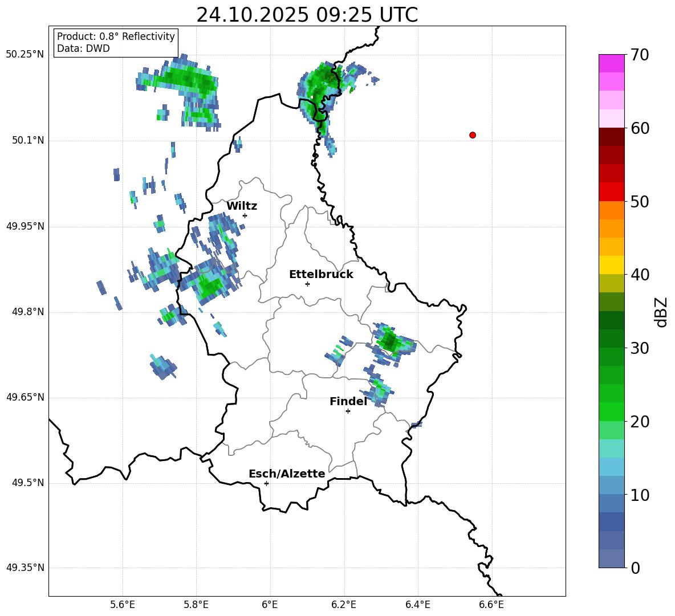Image resolution: width=675 pixels, height=616 pixels.
Task: Click the 6.6°E longitude label
Action: tap(491, 605)
